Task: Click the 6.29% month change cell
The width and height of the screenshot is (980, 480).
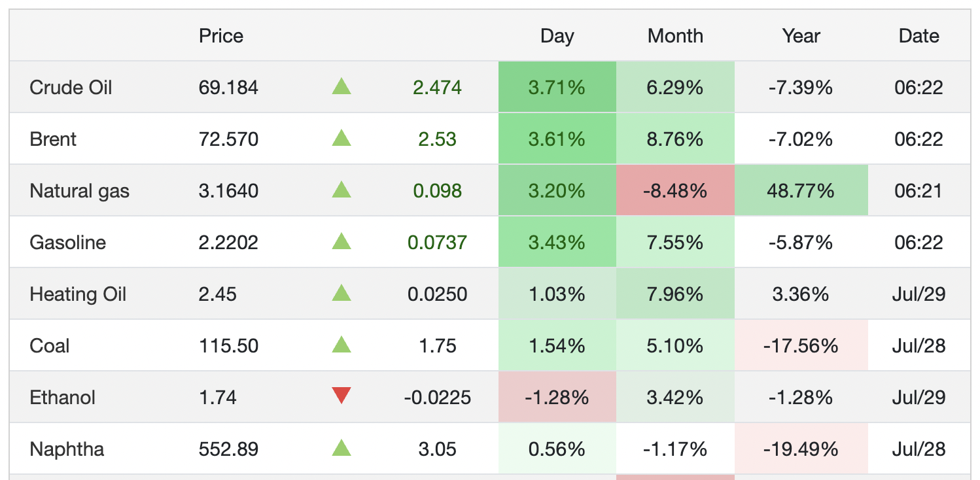Action: tap(676, 87)
